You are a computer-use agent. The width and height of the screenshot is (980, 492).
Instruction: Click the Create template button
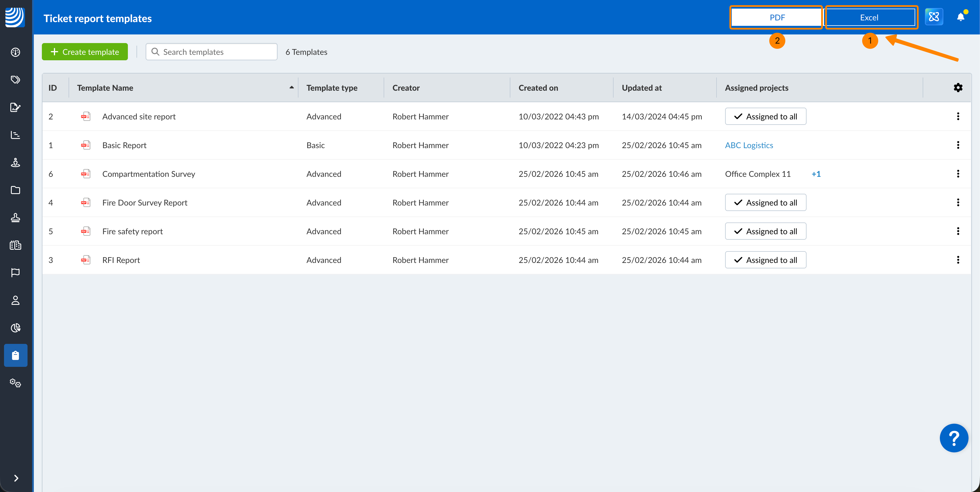(85, 52)
